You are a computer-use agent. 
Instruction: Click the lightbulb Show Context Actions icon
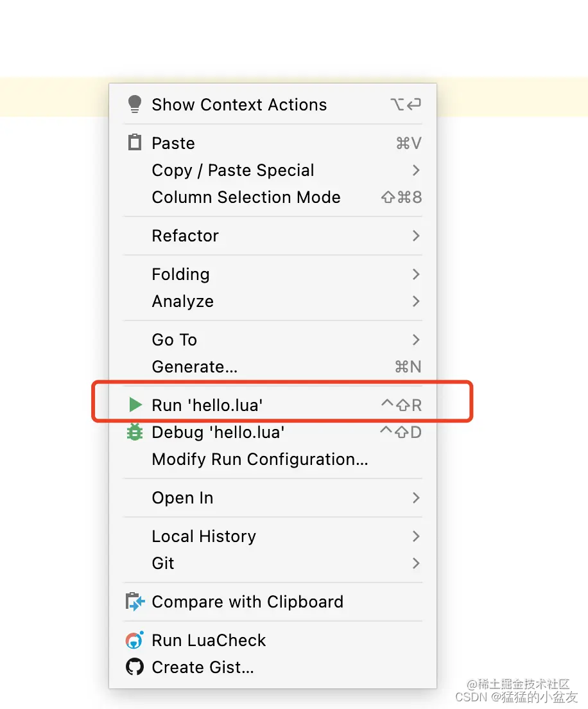[x=134, y=105]
